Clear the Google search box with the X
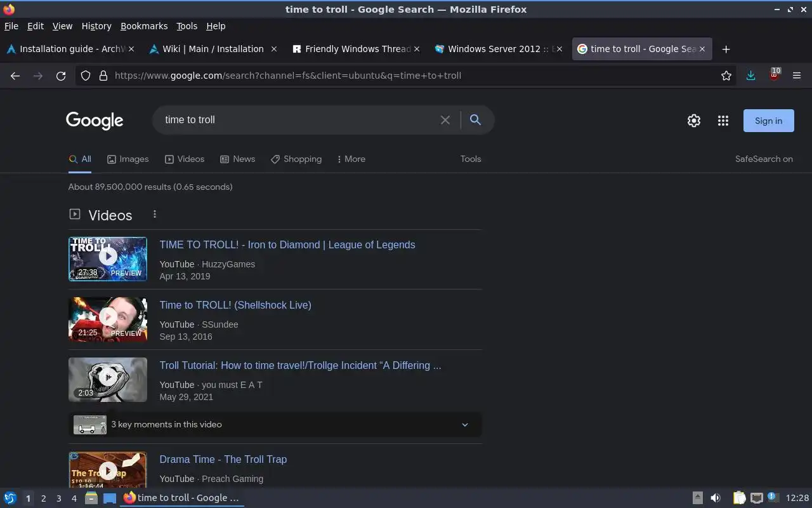The image size is (812, 508). (x=445, y=120)
